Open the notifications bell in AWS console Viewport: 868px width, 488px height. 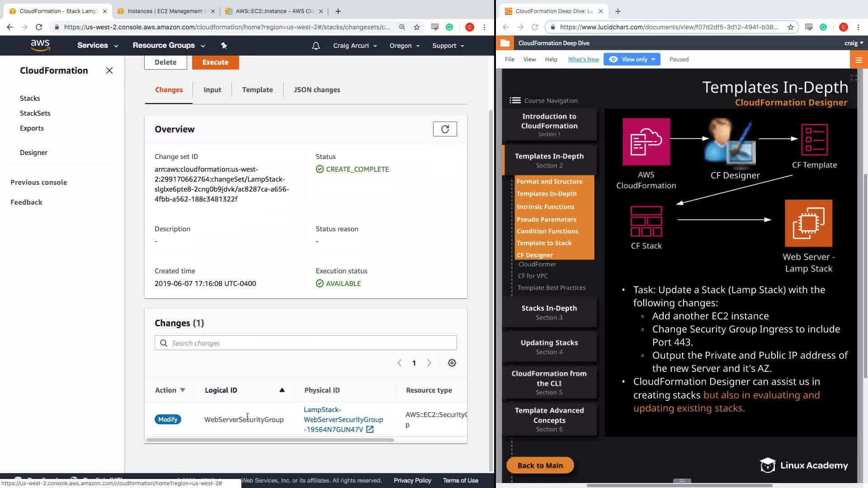point(316,46)
